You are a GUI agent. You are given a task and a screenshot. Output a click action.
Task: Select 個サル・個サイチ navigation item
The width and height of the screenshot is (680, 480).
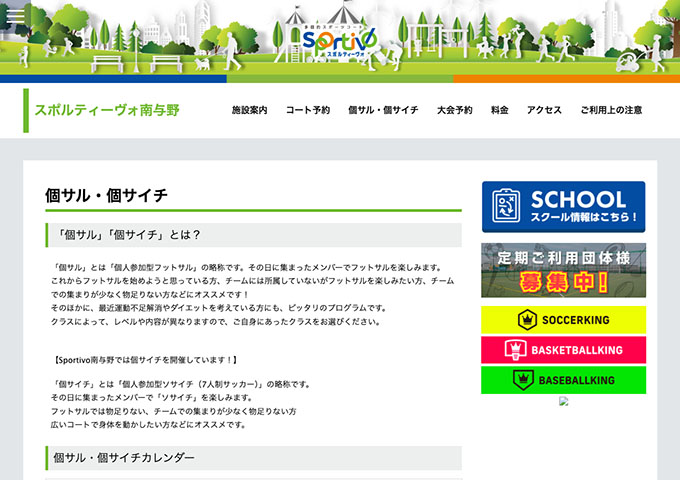pyautogui.click(x=383, y=110)
